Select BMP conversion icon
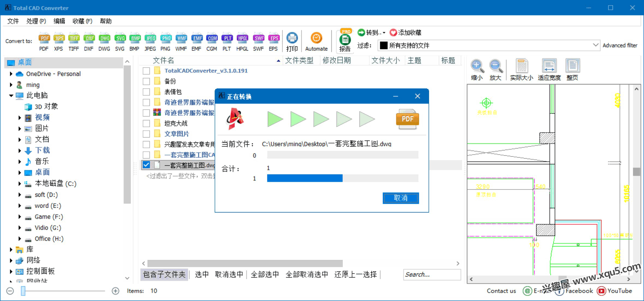 (135, 38)
